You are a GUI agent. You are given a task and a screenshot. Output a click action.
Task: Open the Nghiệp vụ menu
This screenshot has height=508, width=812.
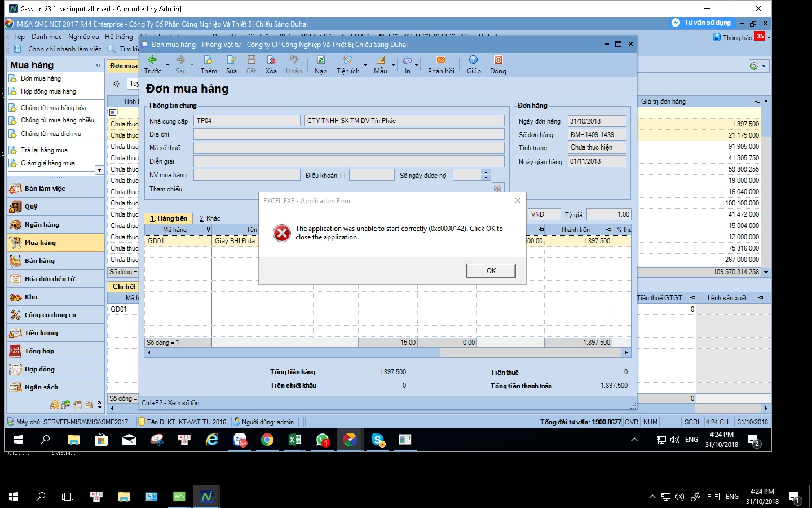tap(83, 37)
